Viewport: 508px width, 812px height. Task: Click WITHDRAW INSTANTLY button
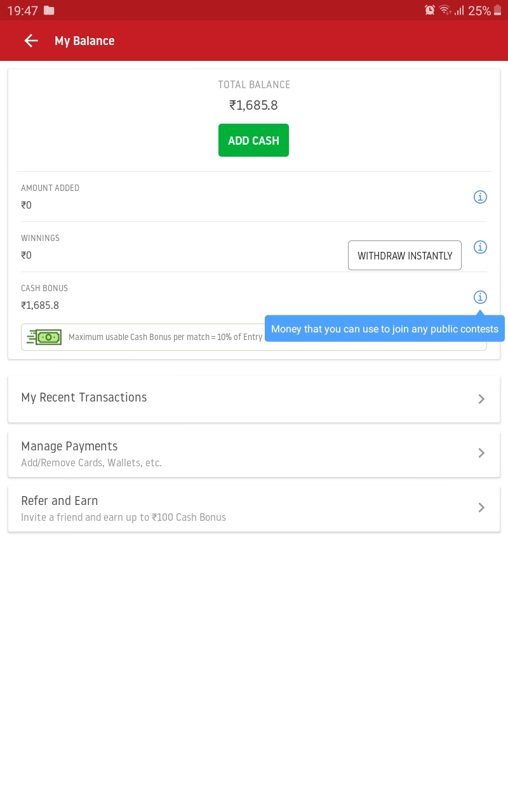point(404,256)
